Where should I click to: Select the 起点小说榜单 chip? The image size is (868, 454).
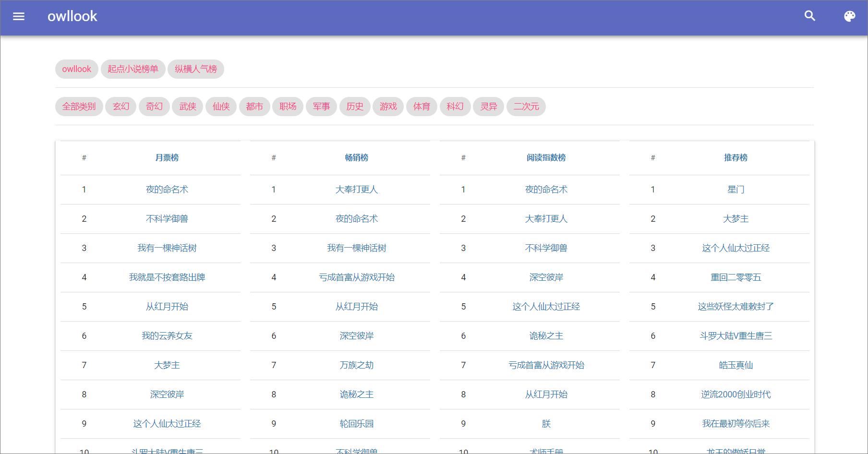point(133,69)
